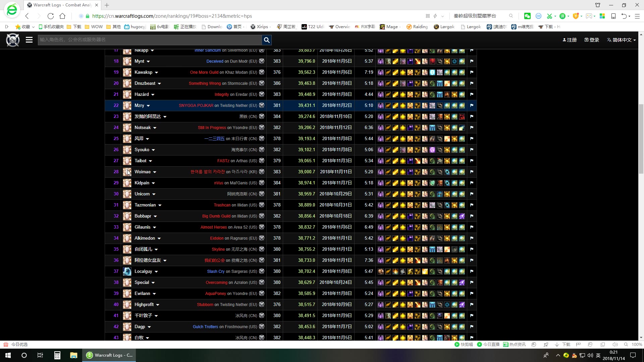This screenshot has width=644, height=362.
Task: Click the HPS value 39,431.1 in Mzry's row
Action: tap(307, 106)
